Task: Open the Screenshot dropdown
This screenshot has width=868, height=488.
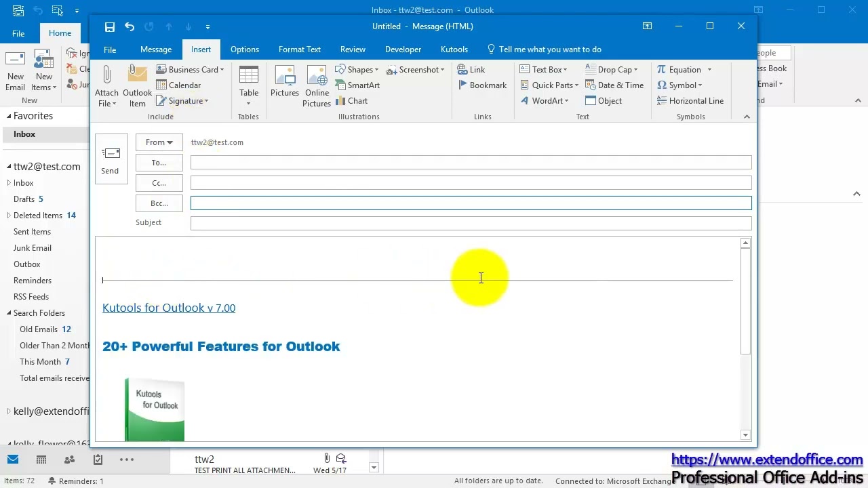Action: coord(416,69)
